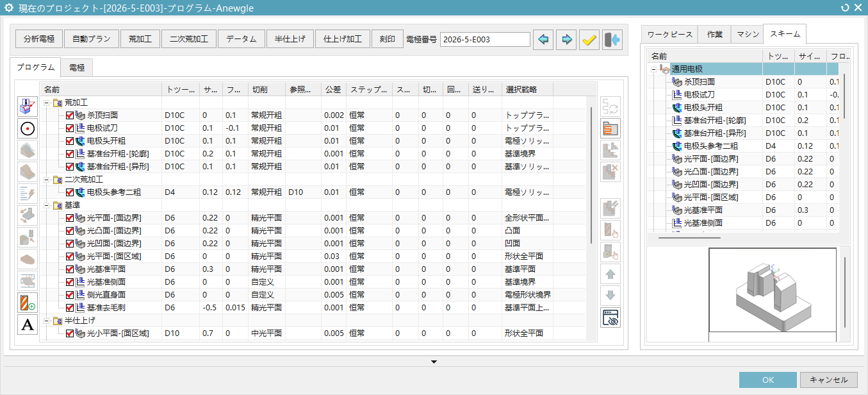868x395 pixels.
Task: Click the 荒加工 toolbar button
Action: tap(140, 39)
